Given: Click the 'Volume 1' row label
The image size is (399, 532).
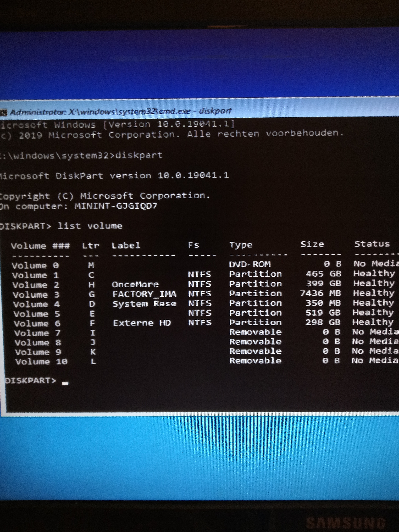Looking at the screenshot, I should (x=35, y=275).
